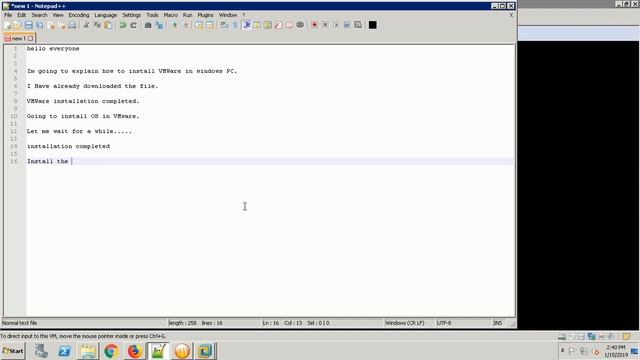
Task: Open the View menu
Action: [58, 15]
